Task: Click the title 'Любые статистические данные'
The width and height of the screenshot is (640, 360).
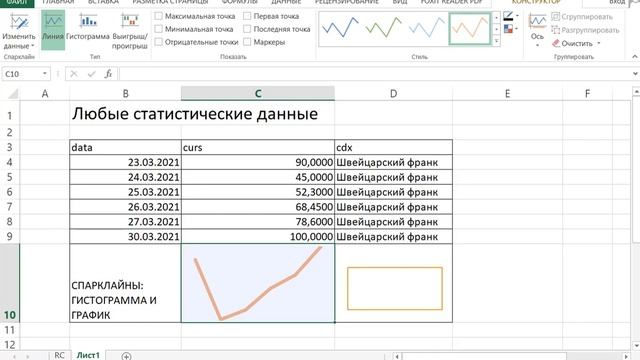Action: coord(195,114)
